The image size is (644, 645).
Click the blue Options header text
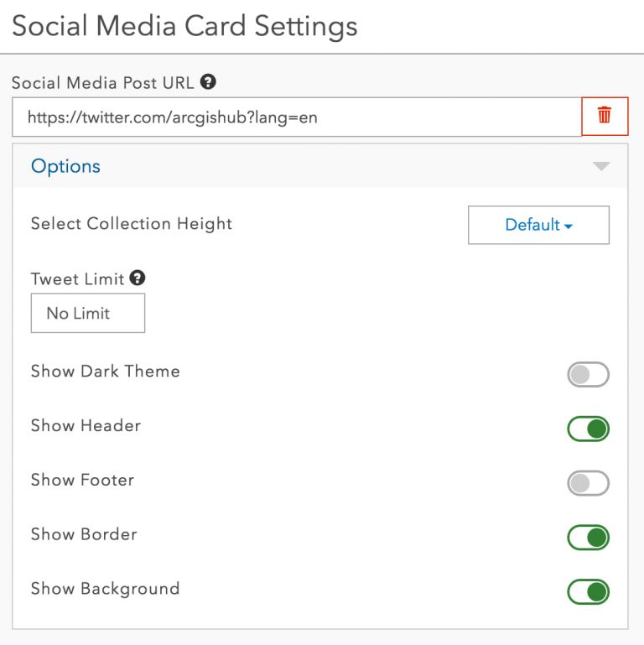(65, 166)
